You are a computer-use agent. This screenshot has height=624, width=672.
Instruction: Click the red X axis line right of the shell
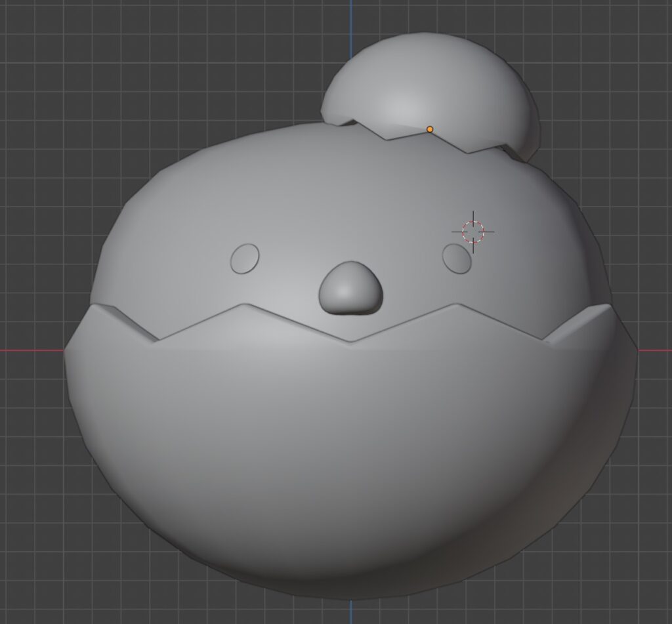(655, 350)
